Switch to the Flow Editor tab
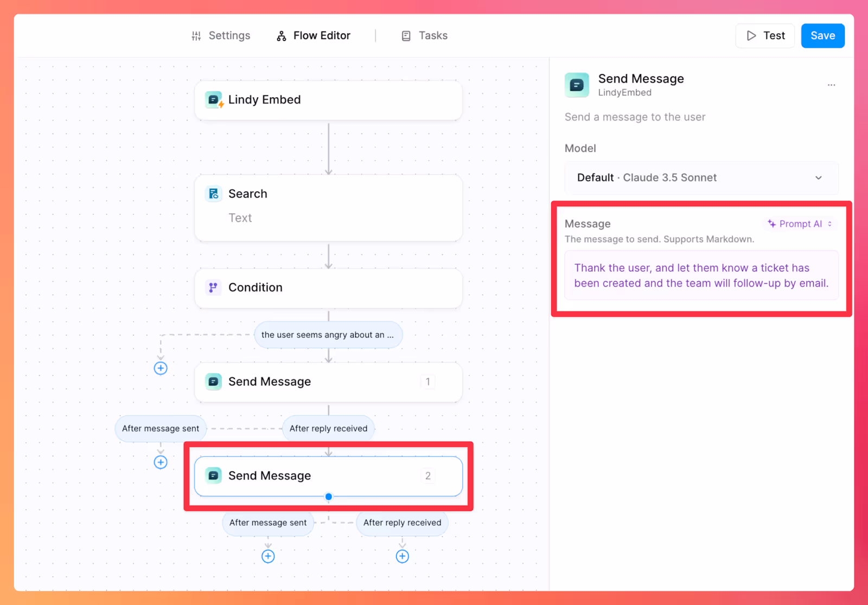Screen dimensions: 868x605 (314, 36)
